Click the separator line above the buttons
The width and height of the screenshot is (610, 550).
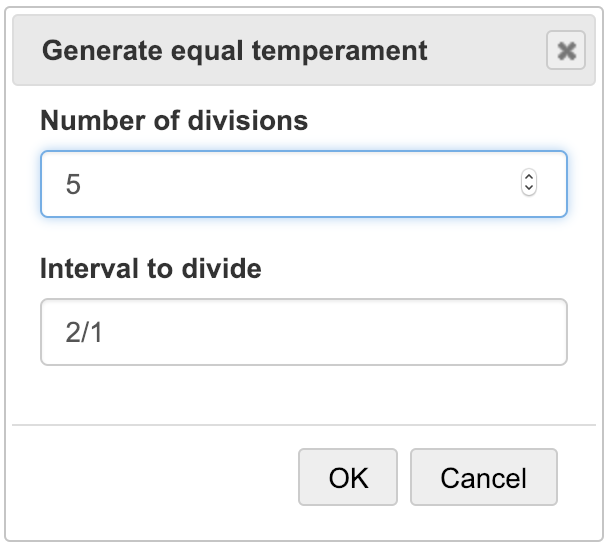point(303,424)
